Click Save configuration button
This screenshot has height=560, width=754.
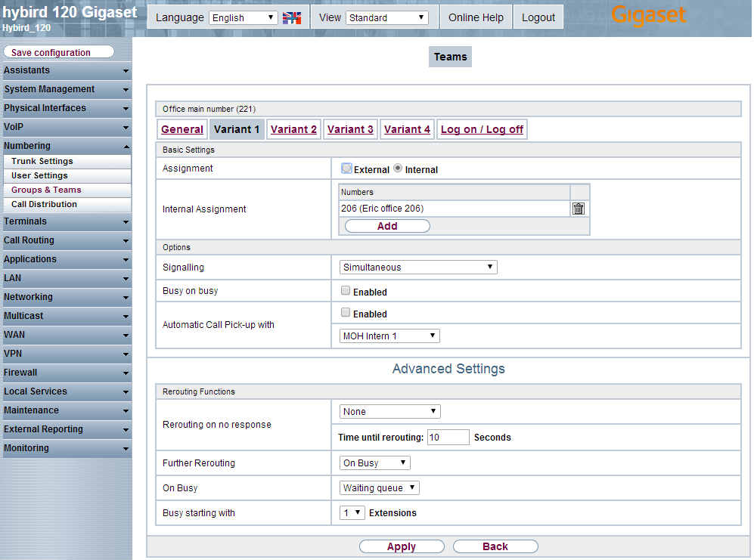[59, 52]
